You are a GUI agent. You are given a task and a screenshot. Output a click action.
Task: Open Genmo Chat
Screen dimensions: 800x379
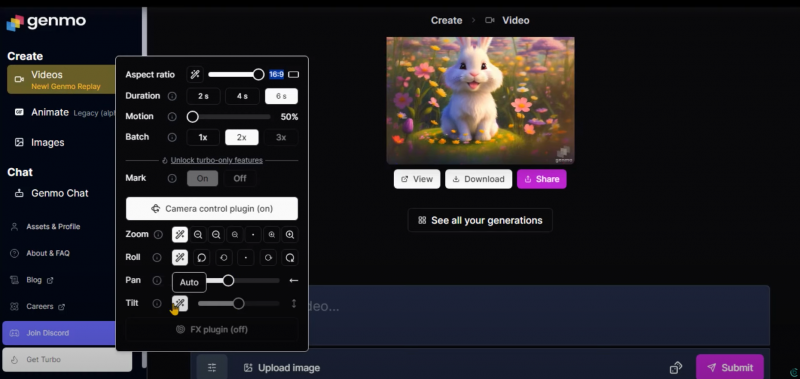click(x=51, y=193)
